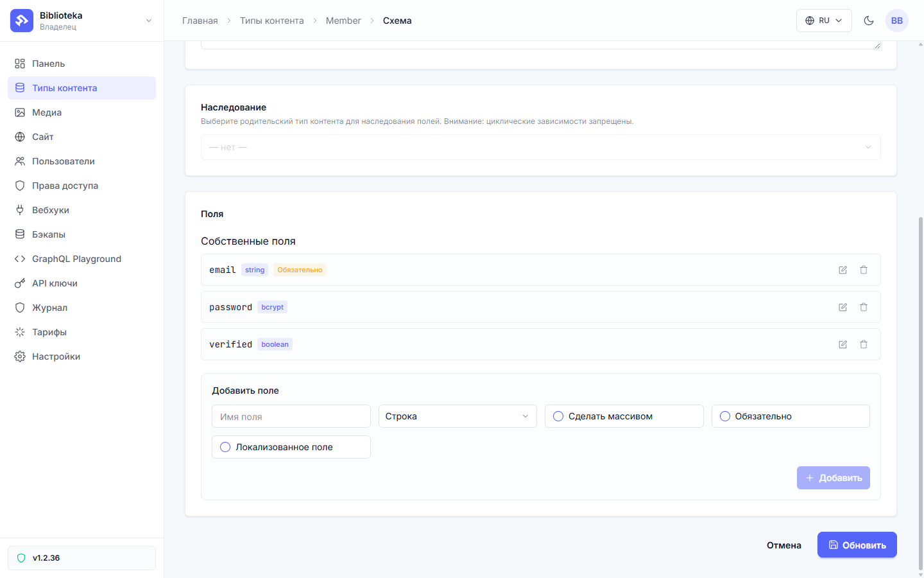Click the Права доступа shield icon

coord(20,186)
